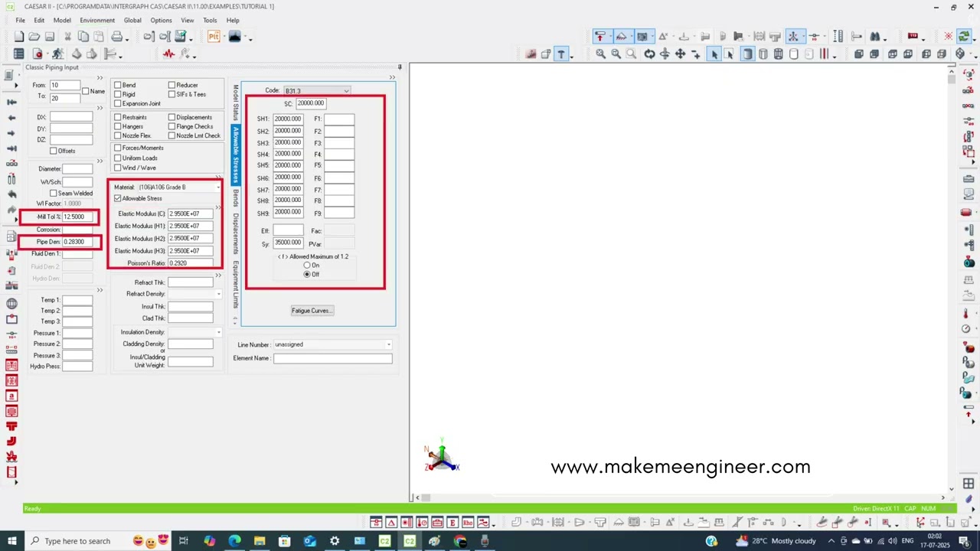Click the Save disk icon
Image resolution: width=980 pixels, height=551 pixels.
tap(49, 37)
